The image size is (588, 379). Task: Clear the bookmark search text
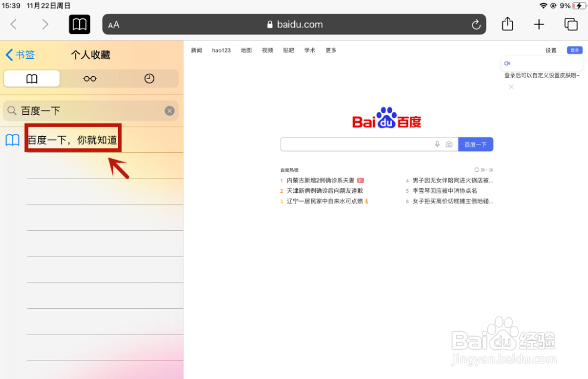coord(170,111)
